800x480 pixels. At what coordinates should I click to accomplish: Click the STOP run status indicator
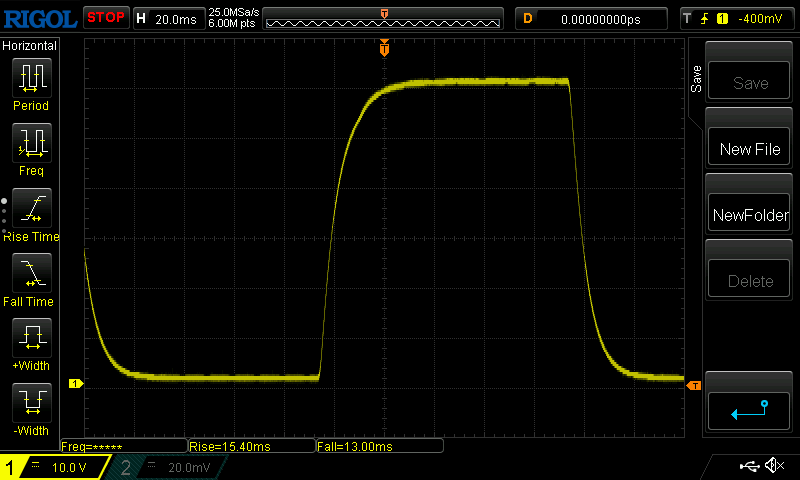tap(106, 17)
